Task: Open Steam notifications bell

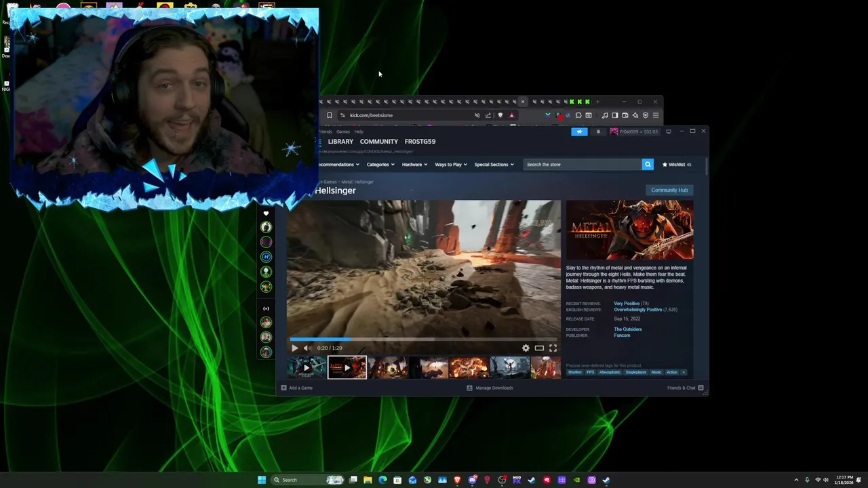Action: (598, 131)
